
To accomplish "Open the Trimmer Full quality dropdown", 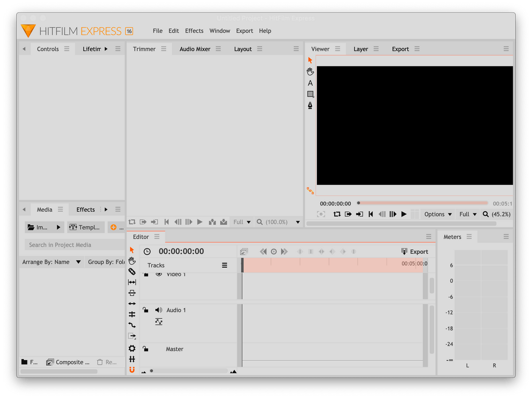I will point(242,222).
